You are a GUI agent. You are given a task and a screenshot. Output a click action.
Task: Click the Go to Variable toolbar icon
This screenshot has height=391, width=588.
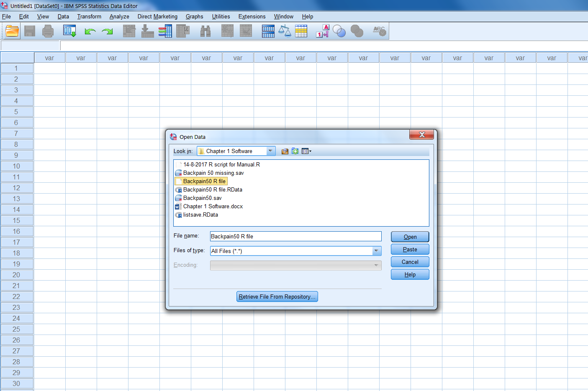[x=147, y=31]
